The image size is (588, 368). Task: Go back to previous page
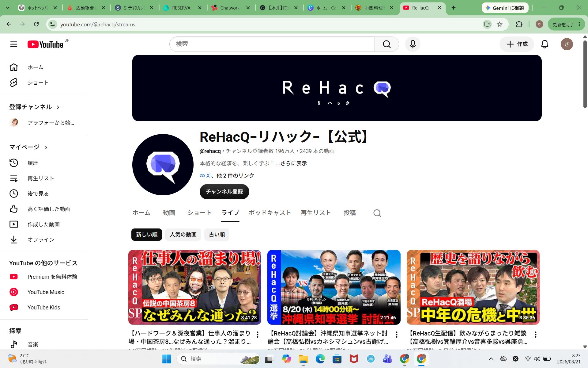(x=9, y=24)
